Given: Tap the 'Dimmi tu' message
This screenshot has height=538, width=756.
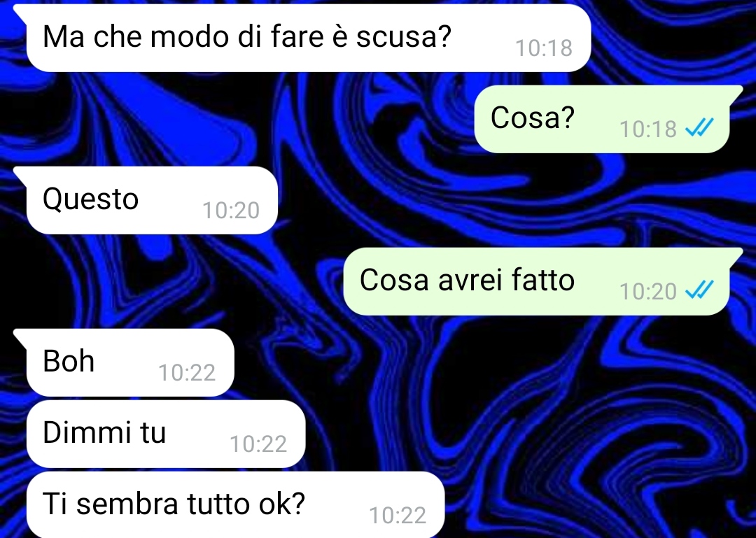Looking at the screenshot, I should [166, 434].
